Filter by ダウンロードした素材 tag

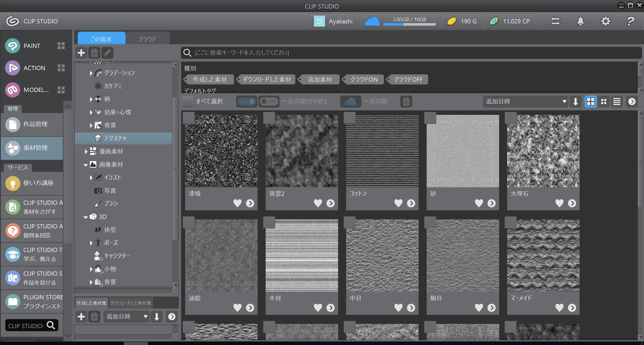tap(266, 79)
